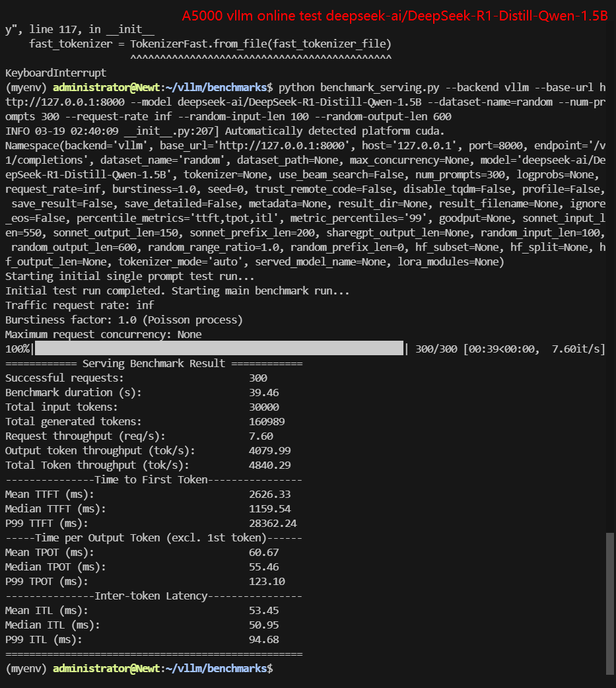The width and height of the screenshot is (616, 688).
Task: Click Median TTFT value 1159.54
Action: pyautogui.click(x=270, y=508)
